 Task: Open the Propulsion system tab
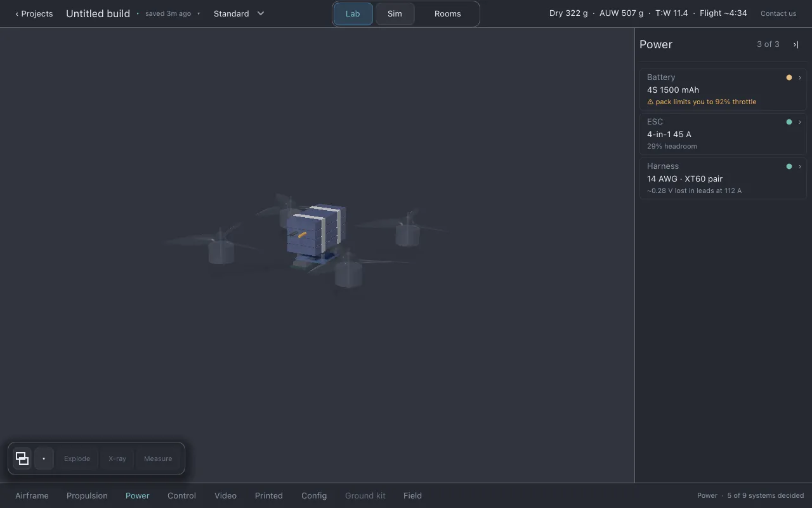click(87, 495)
